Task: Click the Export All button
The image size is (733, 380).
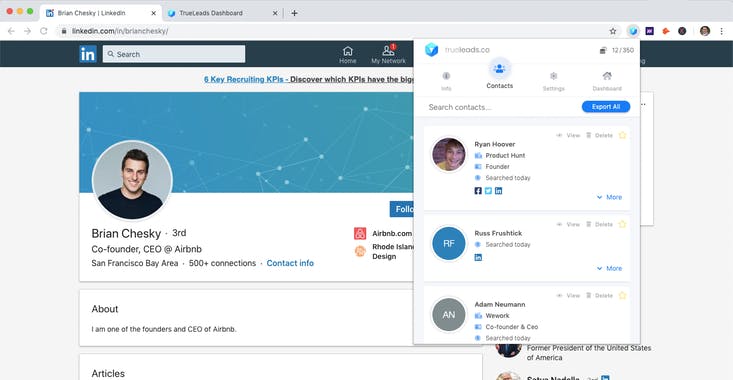Action: pyautogui.click(x=606, y=107)
